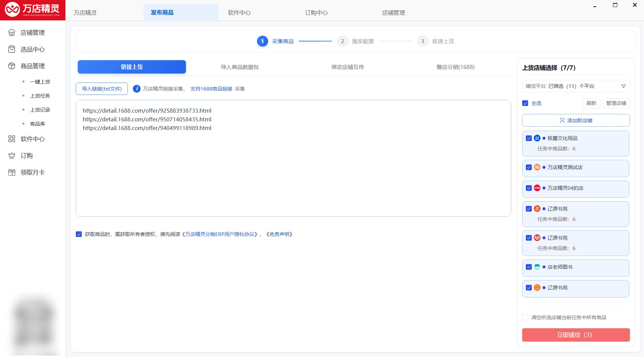This screenshot has width=644, height=357.
Task: Click 导入链接(txt文件) button
Action: coord(102,89)
